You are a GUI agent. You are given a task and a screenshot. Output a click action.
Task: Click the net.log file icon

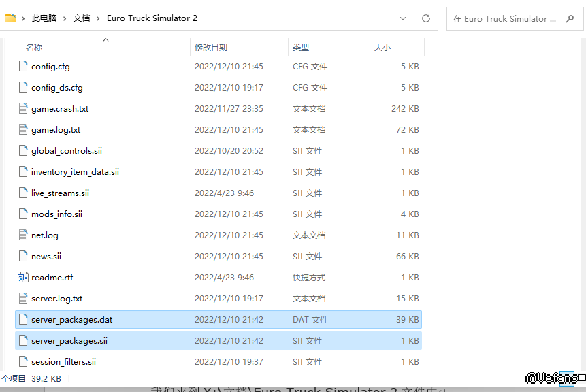coord(22,235)
